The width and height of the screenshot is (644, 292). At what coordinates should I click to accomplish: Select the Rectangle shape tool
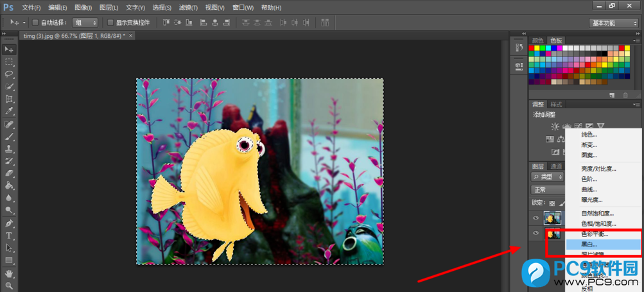pyautogui.click(x=8, y=261)
